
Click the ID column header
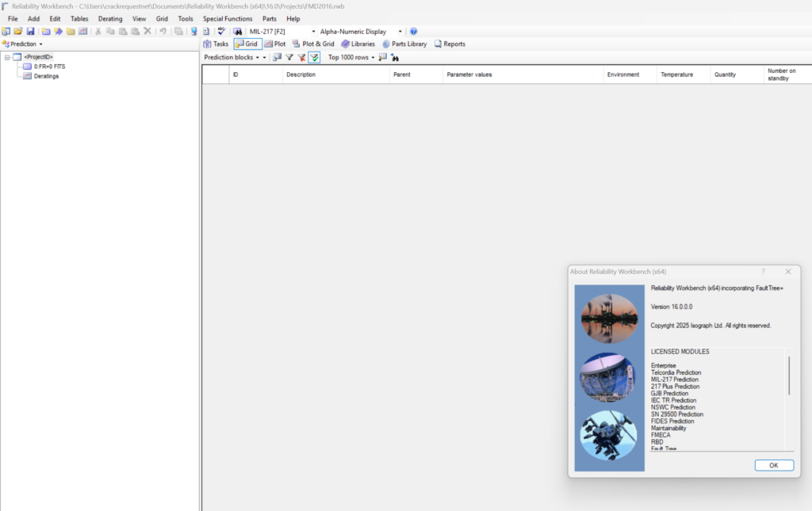click(x=256, y=74)
